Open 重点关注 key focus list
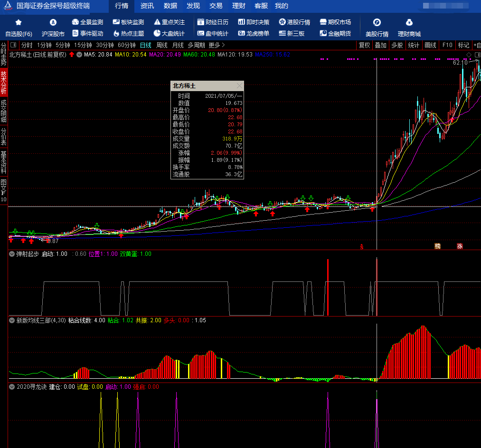 pos(170,22)
